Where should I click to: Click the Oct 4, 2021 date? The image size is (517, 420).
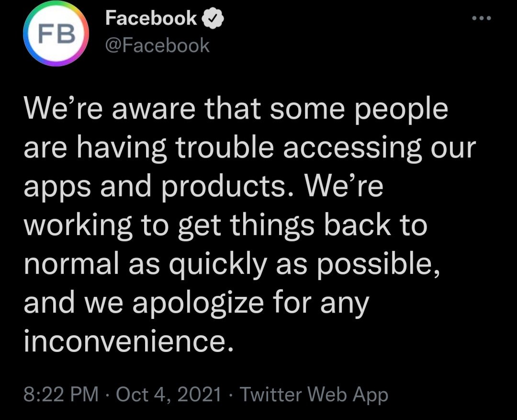click(169, 394)
